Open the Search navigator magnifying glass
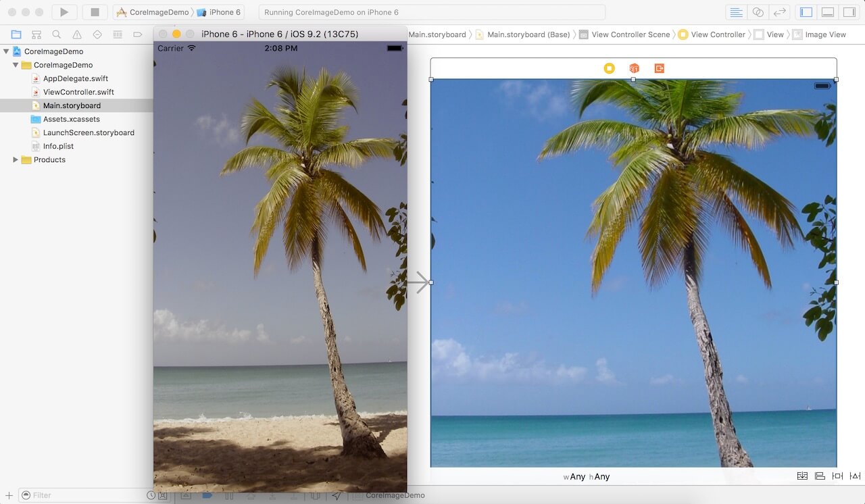The width and height of the screenshot is (865, 504). pyautogui.click(x=57, y=34)
